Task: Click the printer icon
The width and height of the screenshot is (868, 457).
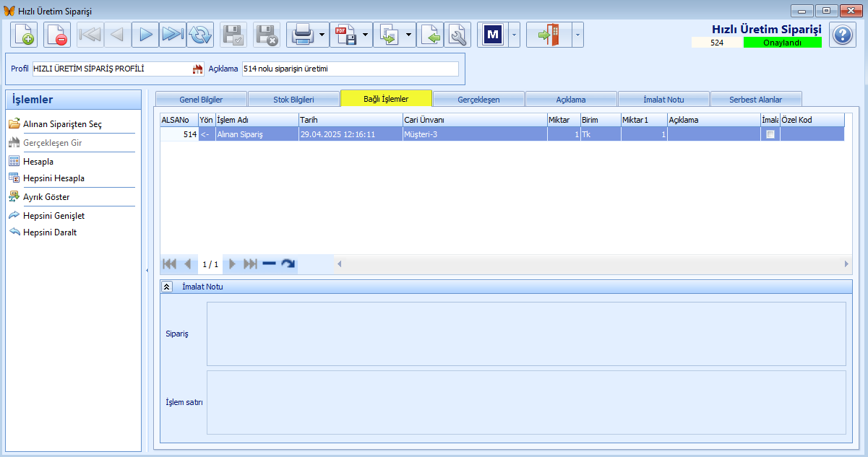Action: pyautogui.click(x=301, y=35)
